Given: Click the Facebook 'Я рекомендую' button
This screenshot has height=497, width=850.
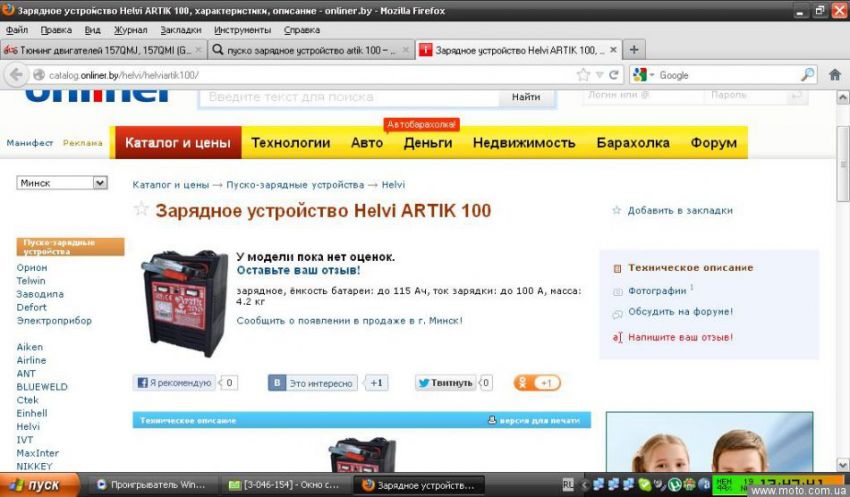Looking at the screenshot, I should click(x=175, y=383).
